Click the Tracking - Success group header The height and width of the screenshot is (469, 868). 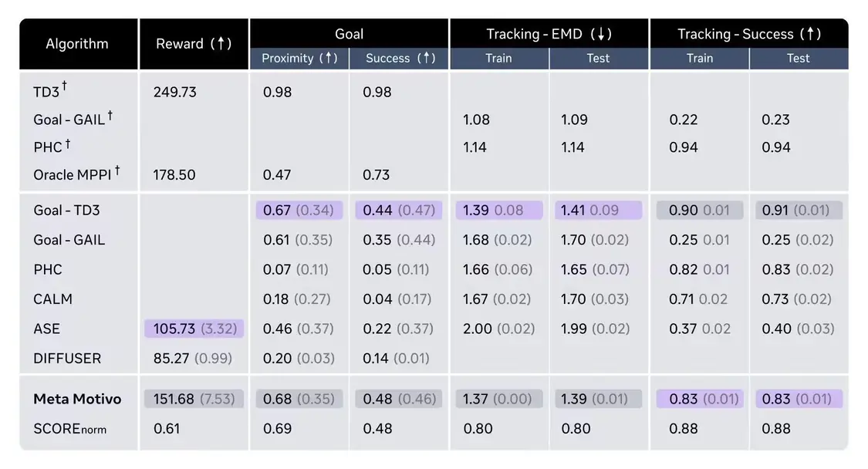(748, 34)
